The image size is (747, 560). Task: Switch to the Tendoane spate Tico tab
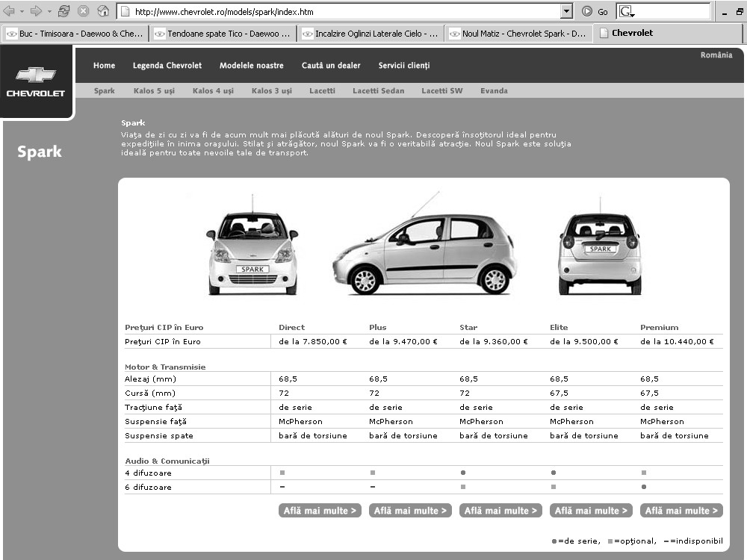coord(223,34)
